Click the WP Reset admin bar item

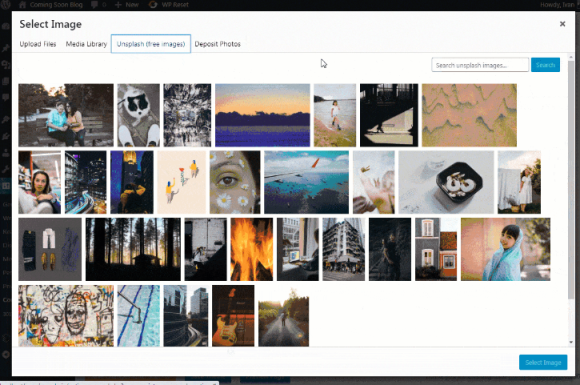tap(169, 5)
